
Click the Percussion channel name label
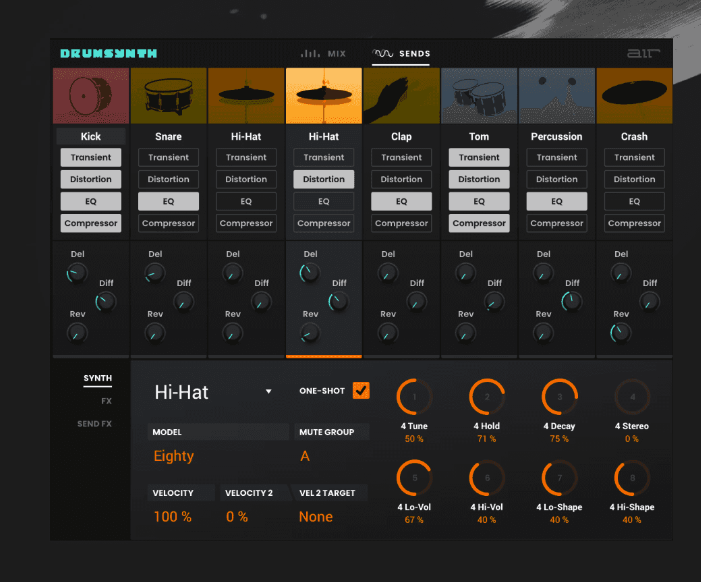tap(557, 136)
